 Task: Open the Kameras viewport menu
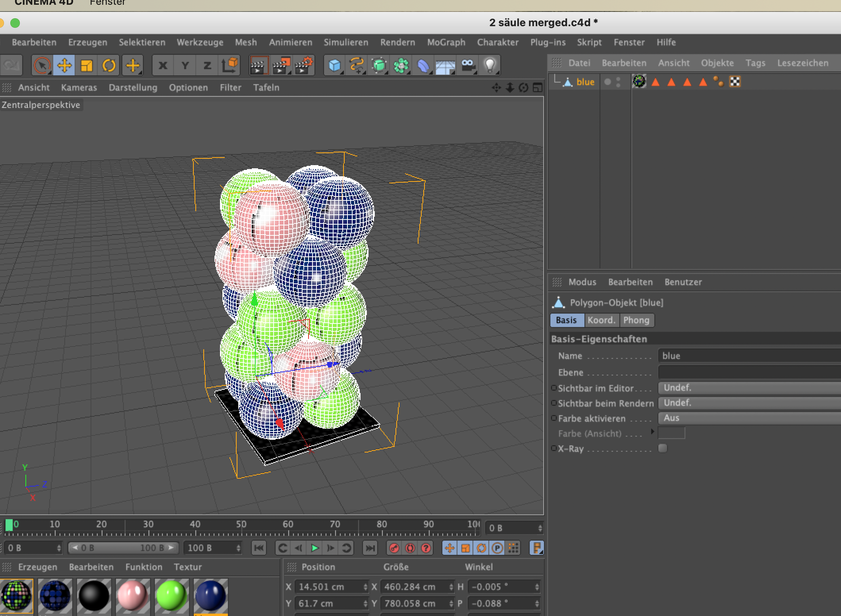(79, 88)
